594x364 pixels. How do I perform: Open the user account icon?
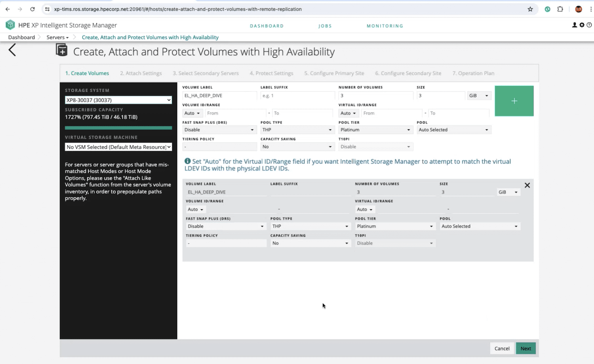point(575,25)
